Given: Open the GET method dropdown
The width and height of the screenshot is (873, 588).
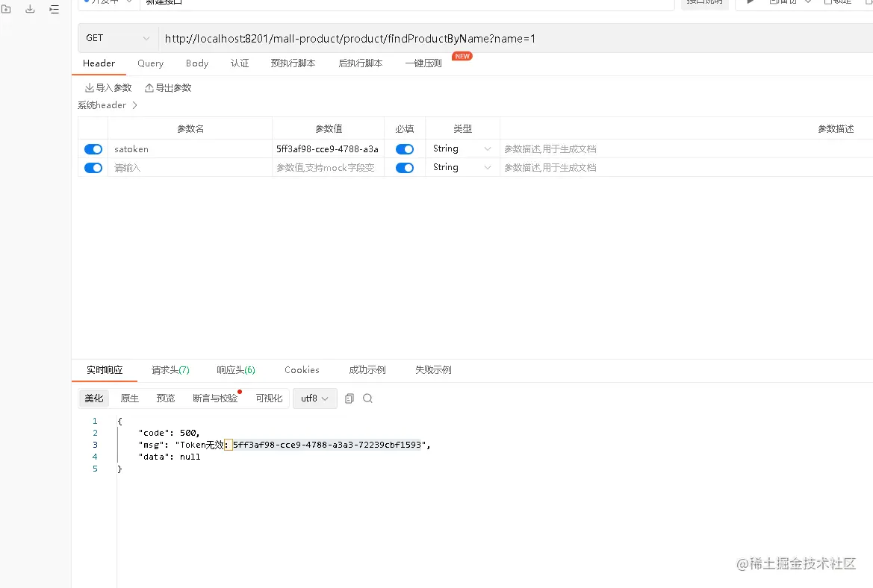Looking at the screenshot, I should coord(117,37).
